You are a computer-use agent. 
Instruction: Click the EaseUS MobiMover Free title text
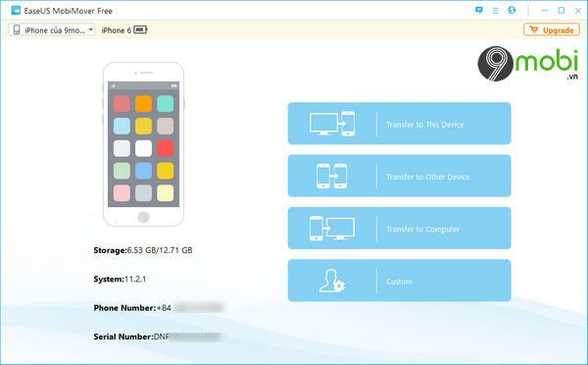(69, 11)
